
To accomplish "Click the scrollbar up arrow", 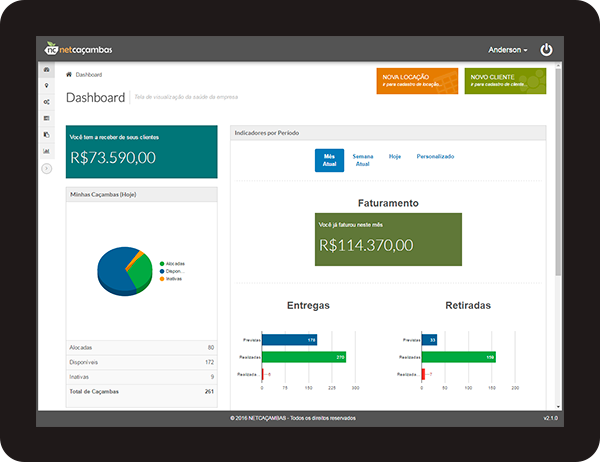I will (558, 66).
